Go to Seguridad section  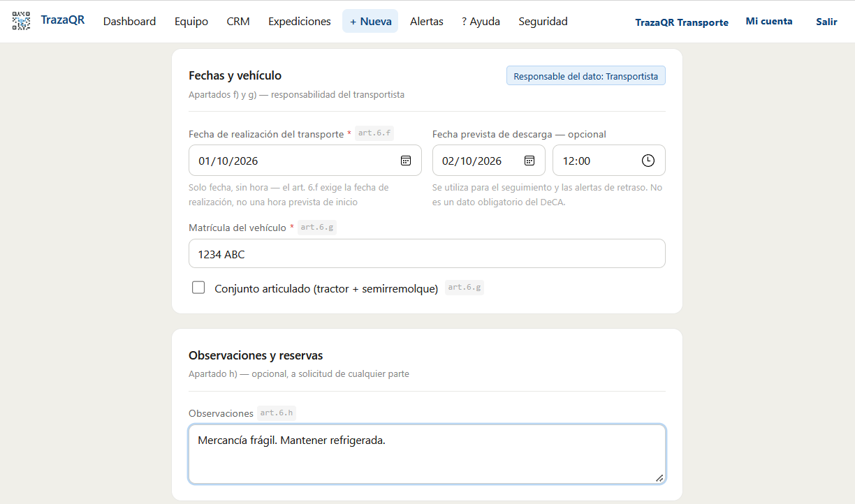543,22
